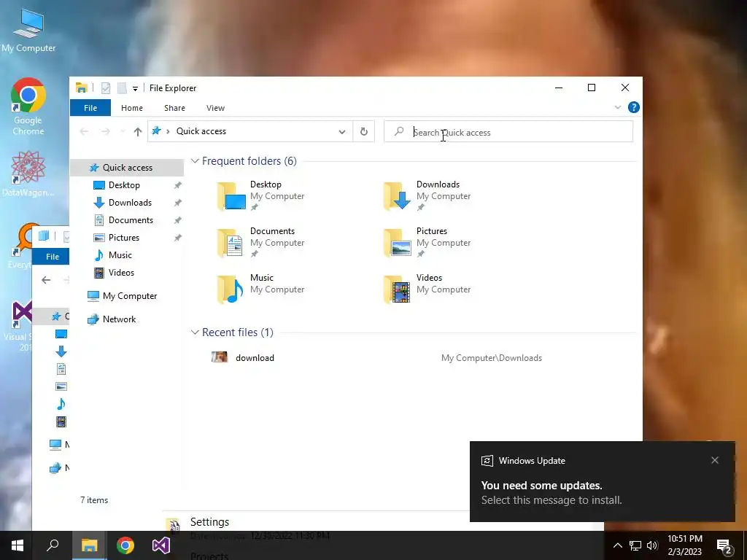Viewport: 747px width, 560px height.
Task: Go up one folder level
Action: click(x=138, y=132)
